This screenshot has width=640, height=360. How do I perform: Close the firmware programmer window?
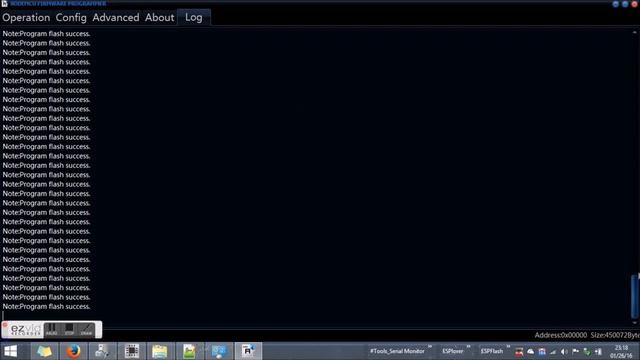click(x=634, y=4)
